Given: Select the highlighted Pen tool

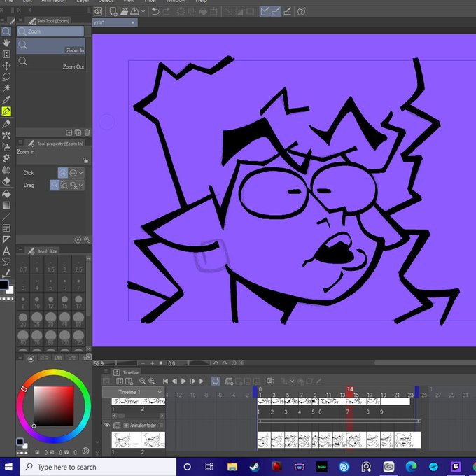Looking at the screenshot, I should pos(6,111).
